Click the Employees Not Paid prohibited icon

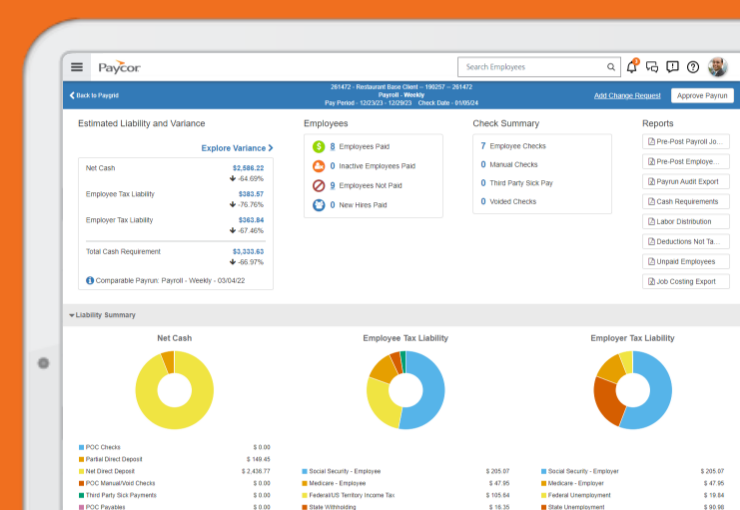[x=319, y=185]
